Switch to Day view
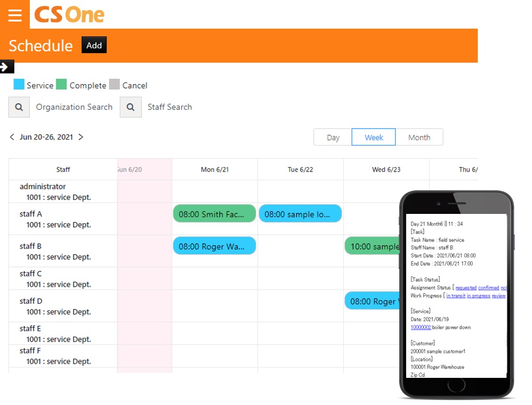 point(332,137)
